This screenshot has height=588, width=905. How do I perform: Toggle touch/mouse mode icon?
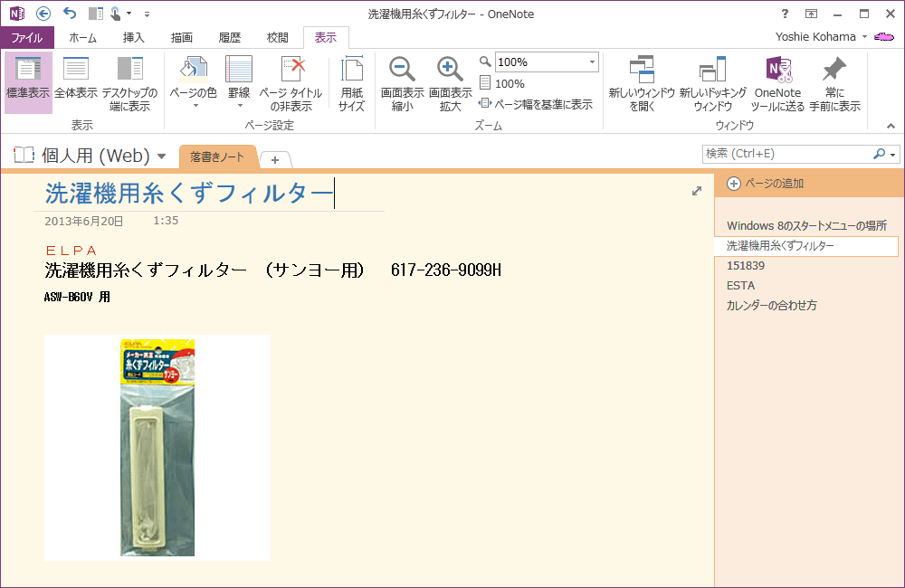click(x=116, y=14)
